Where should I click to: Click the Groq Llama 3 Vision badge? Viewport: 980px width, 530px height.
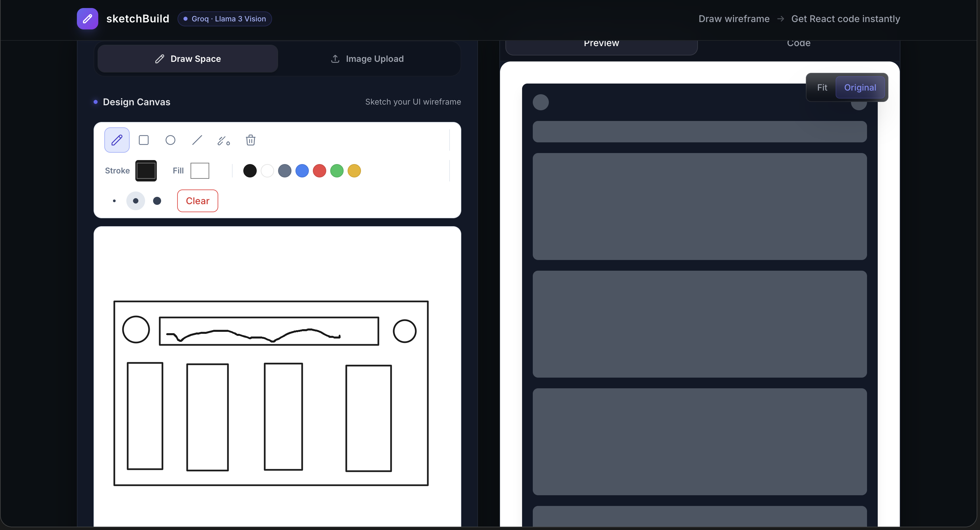(225, 19)
